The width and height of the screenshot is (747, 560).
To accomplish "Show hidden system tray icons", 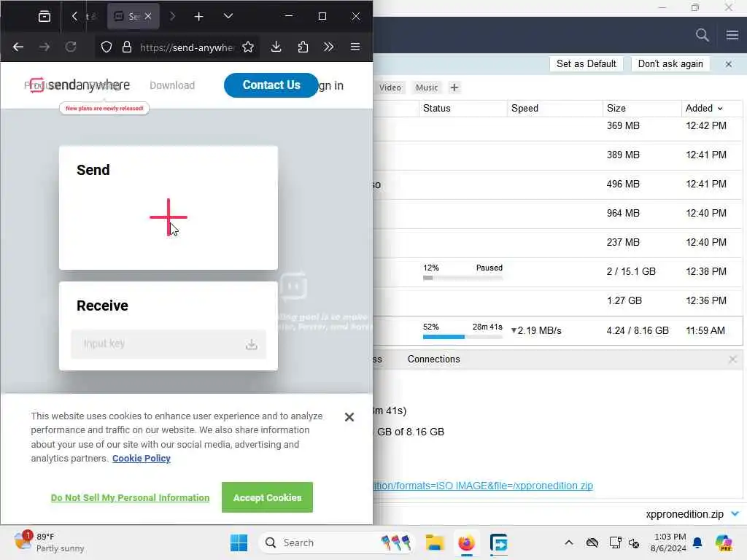I will (x=569, y=542).
